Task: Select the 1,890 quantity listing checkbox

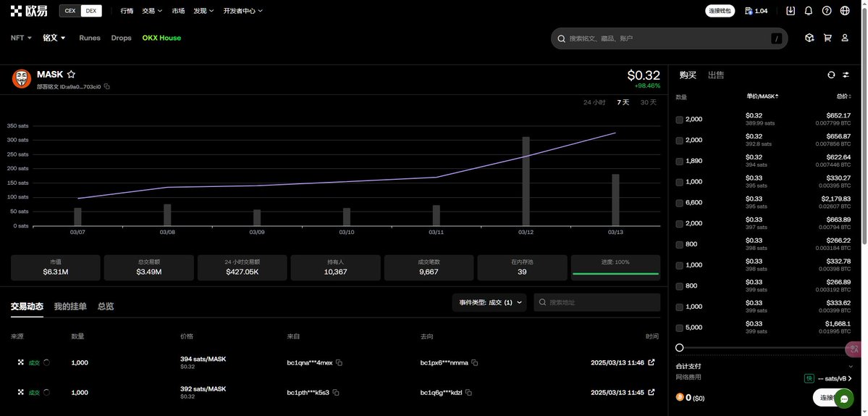Action: click(679, 161)
